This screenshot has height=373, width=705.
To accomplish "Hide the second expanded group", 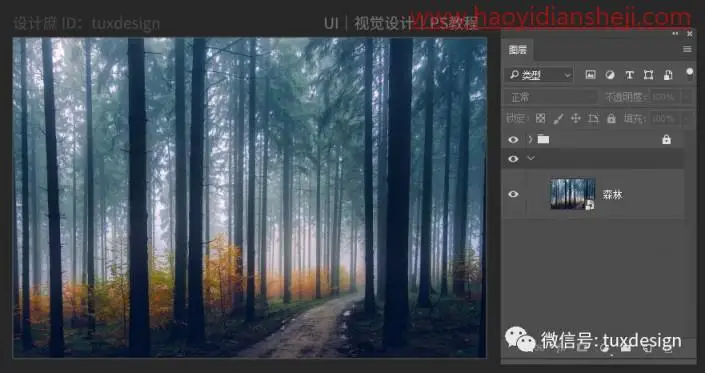I will 513,159.
